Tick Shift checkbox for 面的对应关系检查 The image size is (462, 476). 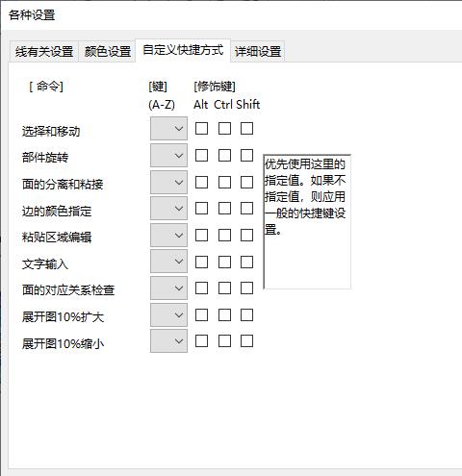[246, 288]
